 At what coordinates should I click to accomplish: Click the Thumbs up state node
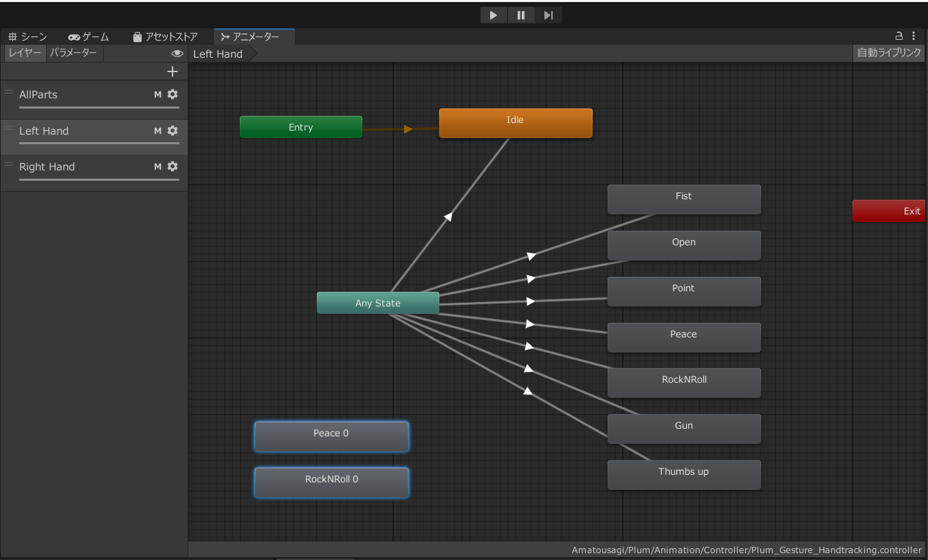[683, 475]
